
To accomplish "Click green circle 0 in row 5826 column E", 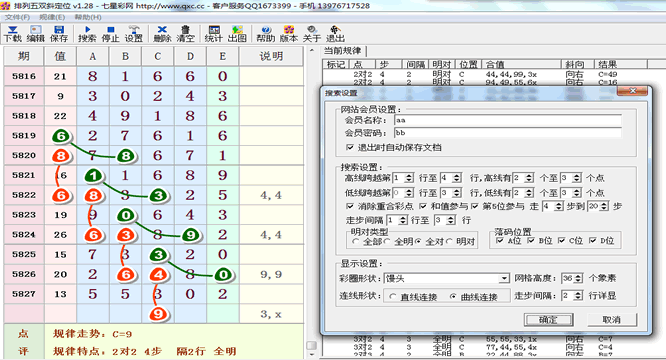I will 223,275.
